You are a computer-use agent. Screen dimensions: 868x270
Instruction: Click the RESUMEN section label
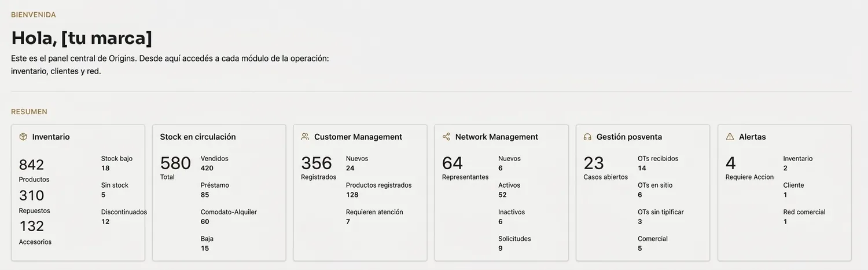29,112
